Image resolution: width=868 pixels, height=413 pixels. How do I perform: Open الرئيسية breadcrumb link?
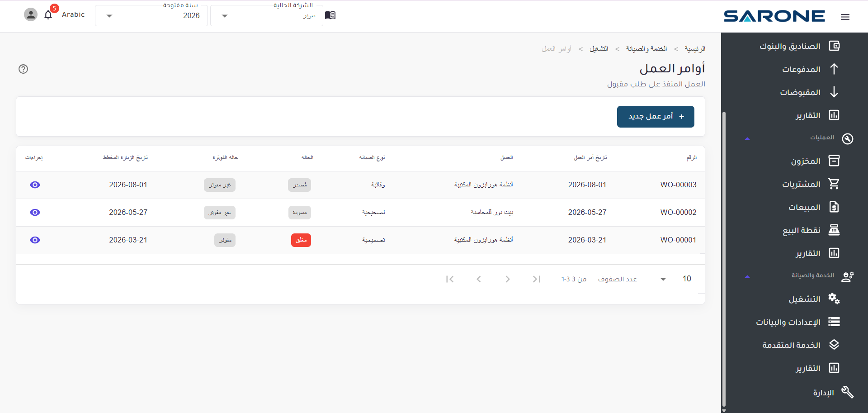click(695, 48)
